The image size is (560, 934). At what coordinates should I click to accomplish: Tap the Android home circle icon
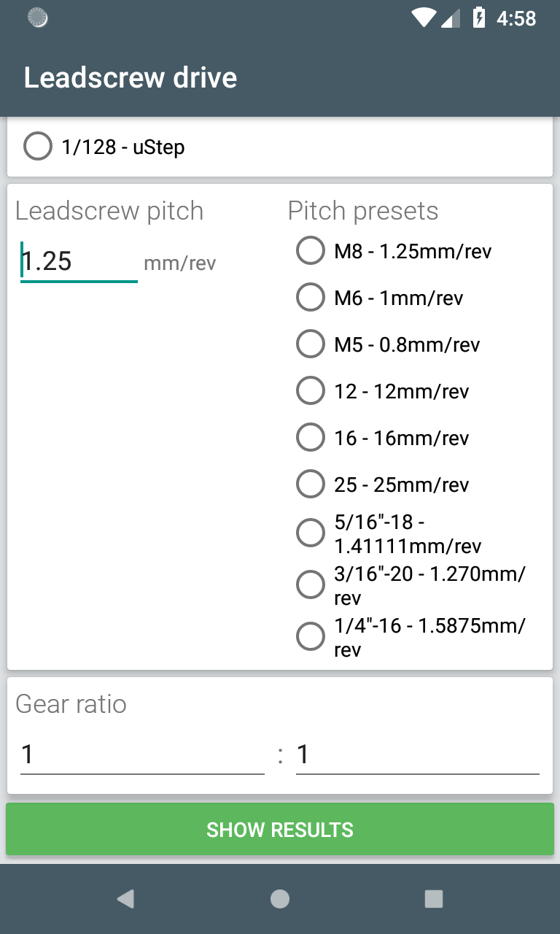(x=280, y=898)
